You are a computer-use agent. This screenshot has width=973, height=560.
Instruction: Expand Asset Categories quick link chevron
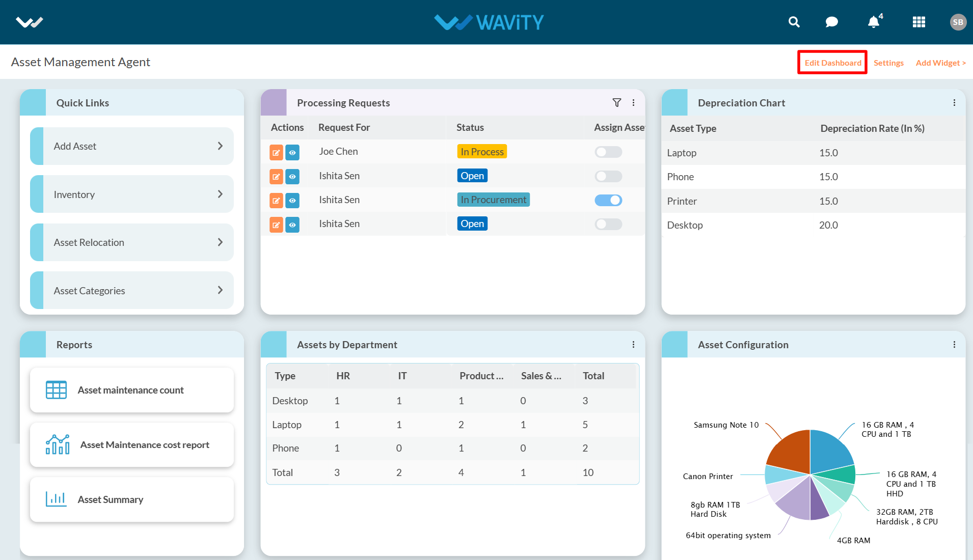coord(220,290)
